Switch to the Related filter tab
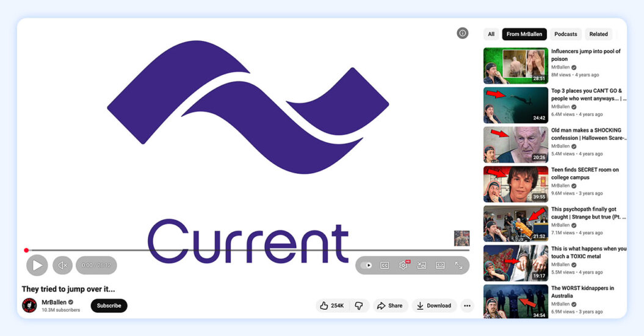This screenshot has width=644, height=336. point(598,34)
